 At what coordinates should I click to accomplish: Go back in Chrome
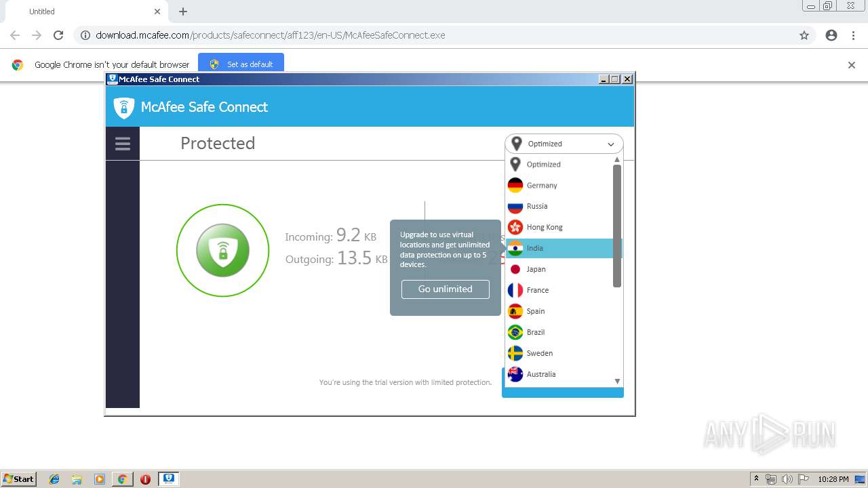(15, 35)
